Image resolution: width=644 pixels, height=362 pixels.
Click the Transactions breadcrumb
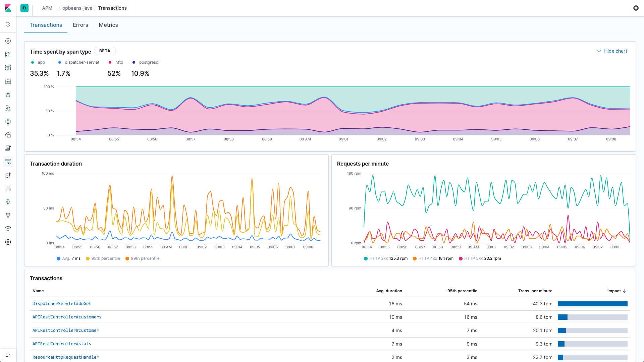(x=112, y=8)
